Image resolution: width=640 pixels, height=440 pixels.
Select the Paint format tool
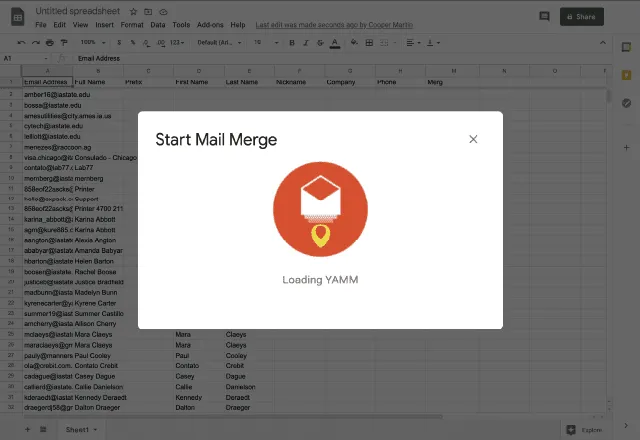point(64,42)
